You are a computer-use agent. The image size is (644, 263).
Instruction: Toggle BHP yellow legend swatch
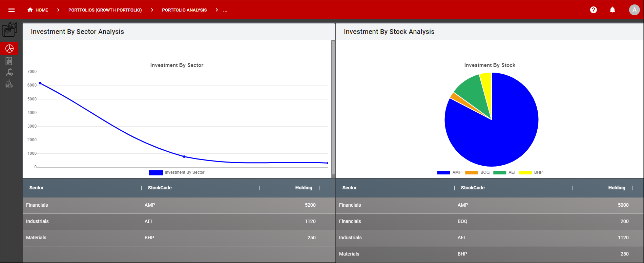tap(525, 172)
